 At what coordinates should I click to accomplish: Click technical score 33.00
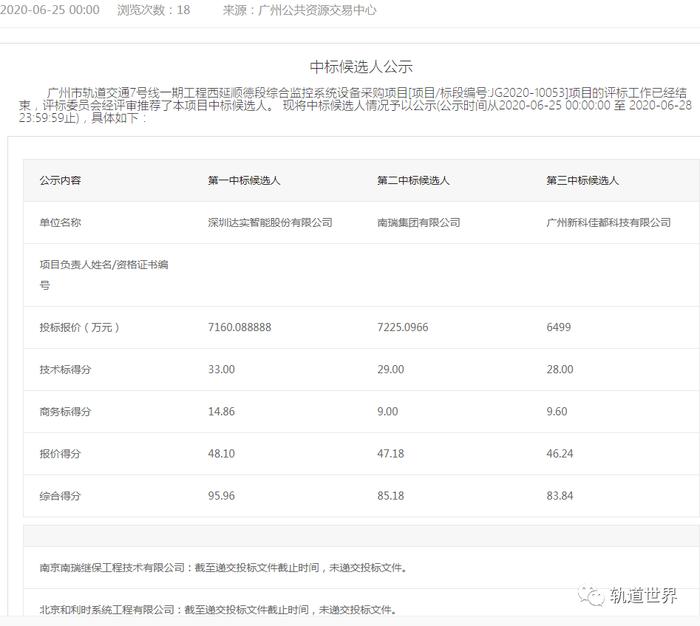click(x=221, y=369)
